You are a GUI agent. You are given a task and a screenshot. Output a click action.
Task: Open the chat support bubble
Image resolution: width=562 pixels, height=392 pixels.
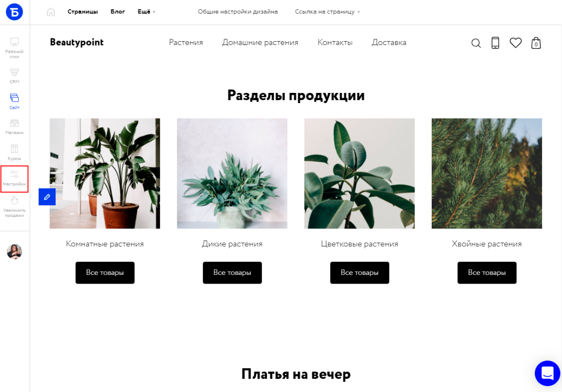(x=547, y=373)
